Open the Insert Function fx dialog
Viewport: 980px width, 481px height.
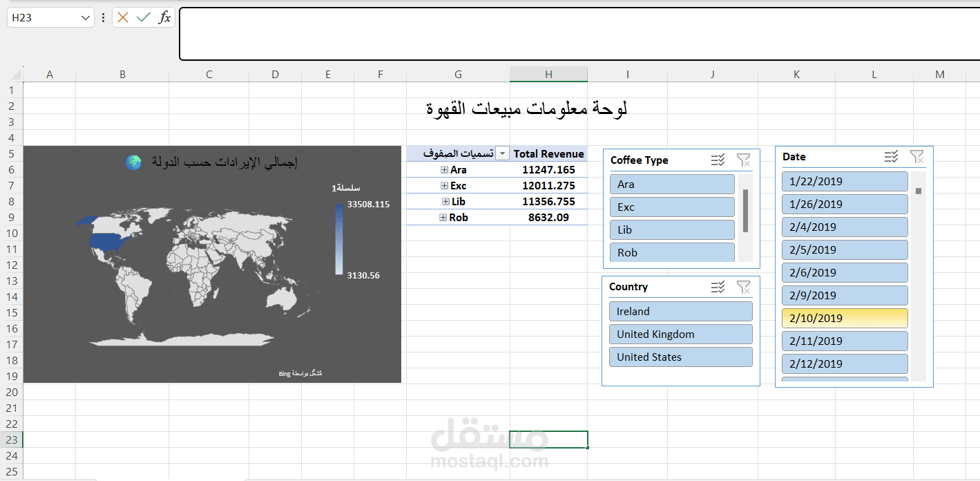[x=165, y=17]
